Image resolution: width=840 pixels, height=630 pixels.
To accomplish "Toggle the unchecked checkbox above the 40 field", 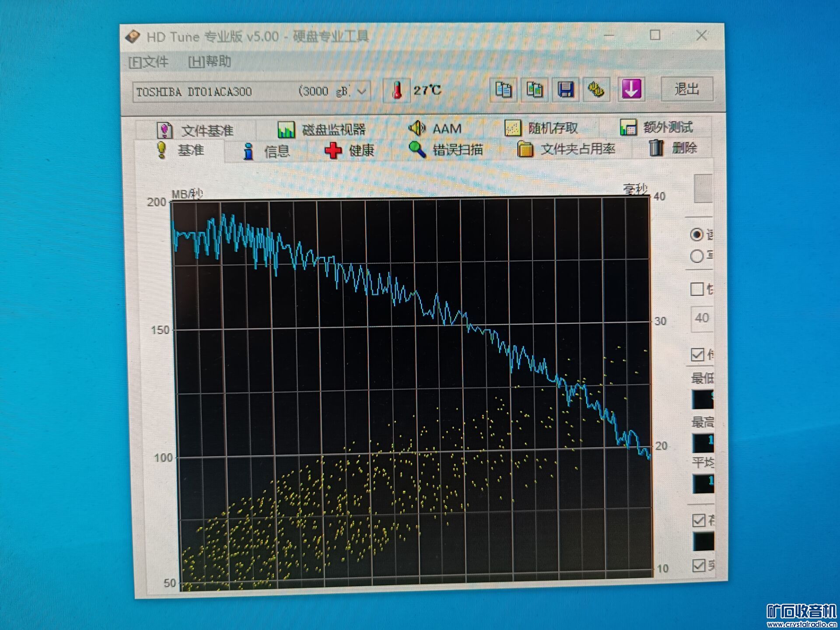I will point(697,289).
